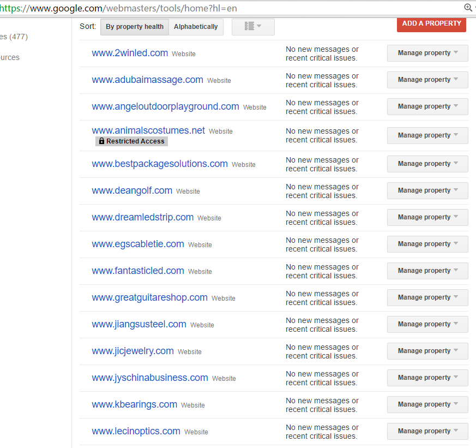
Task: Expand Manage property for www.2winled.com
Action: tap(427, 53)
